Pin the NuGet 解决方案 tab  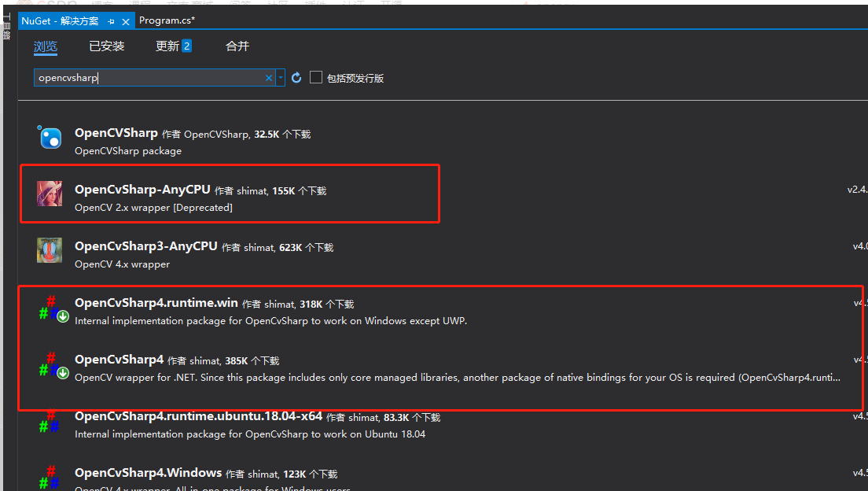[112, 21]
